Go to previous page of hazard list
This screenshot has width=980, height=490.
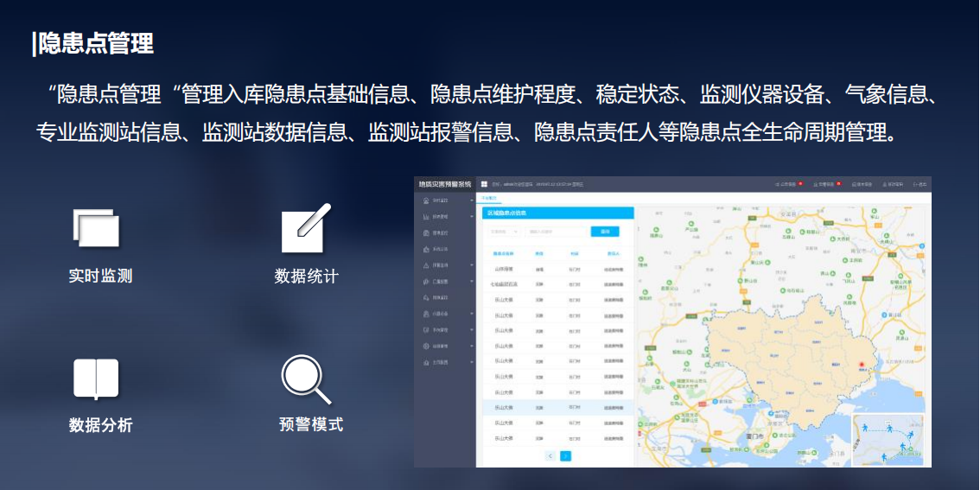click(x=550, y=455)
